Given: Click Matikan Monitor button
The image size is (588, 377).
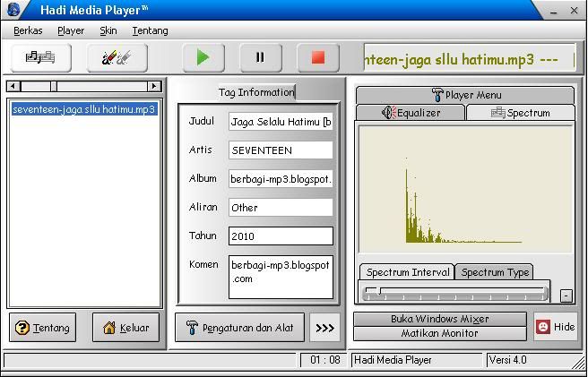Looking at the screenshot, I should tap(440, 333).
